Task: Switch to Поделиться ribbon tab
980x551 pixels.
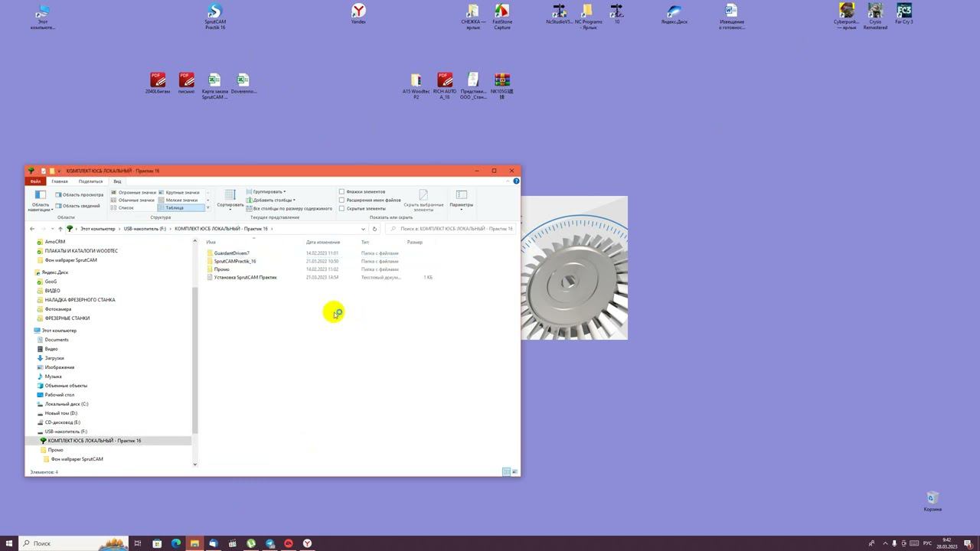Action: point(90,181)
